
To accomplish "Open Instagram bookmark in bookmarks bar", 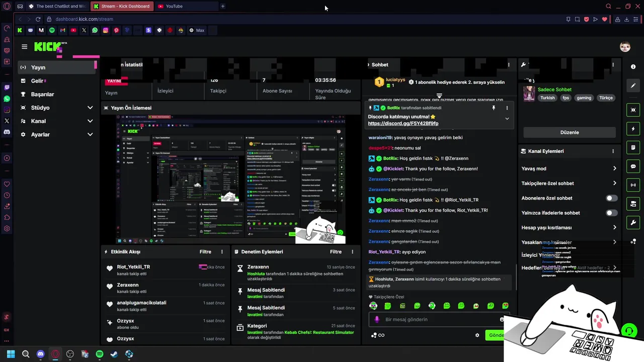I will click(106, 30).
